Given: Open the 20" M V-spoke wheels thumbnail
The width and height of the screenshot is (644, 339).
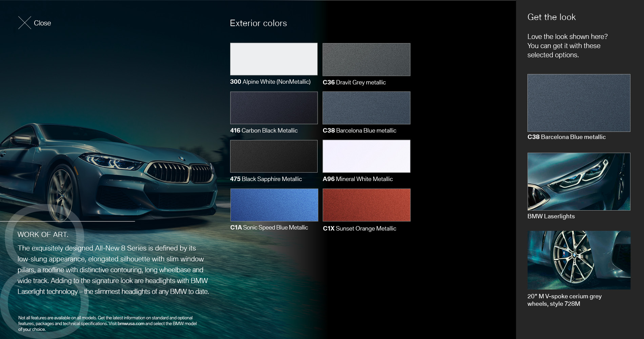Looking at the screenshot, I should [579, 260].
